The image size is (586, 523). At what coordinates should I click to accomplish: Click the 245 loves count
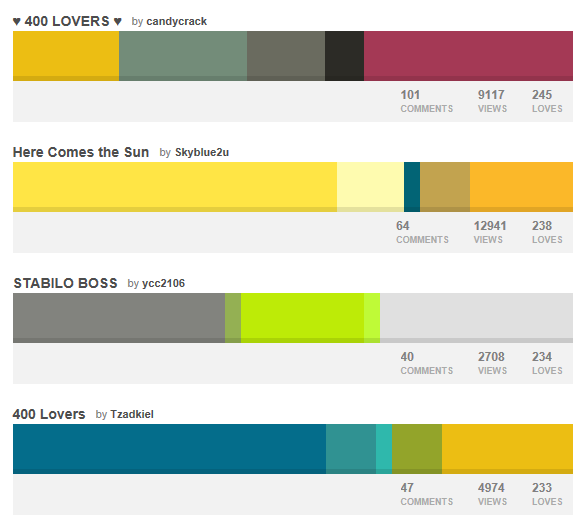547,101
